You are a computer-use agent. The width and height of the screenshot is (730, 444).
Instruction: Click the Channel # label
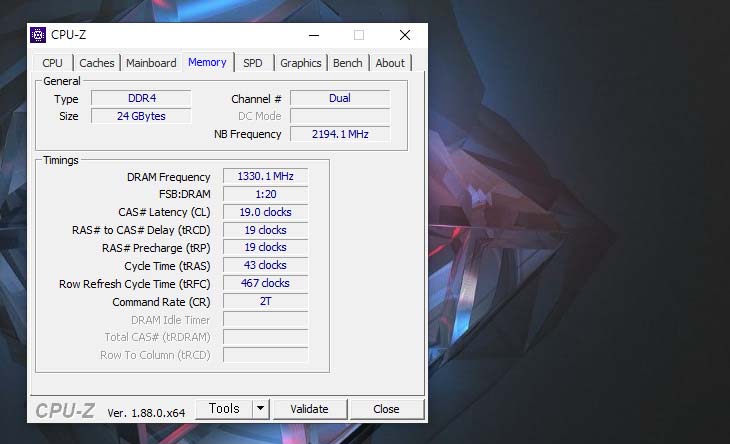(x=256, y=99)
